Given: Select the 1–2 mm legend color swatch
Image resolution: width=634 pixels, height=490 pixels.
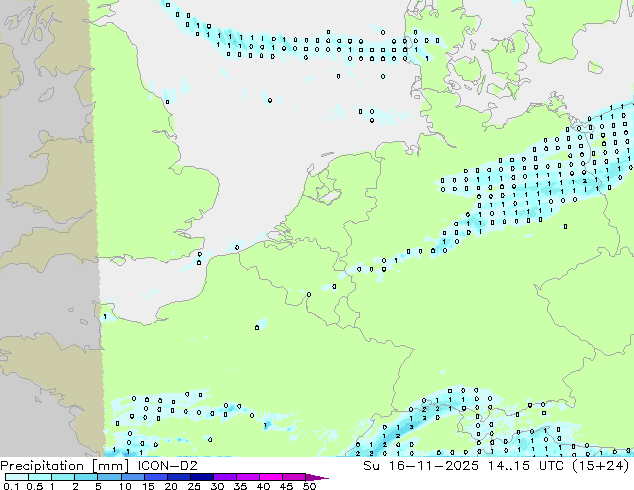Looking at the screenshot, I should tap(63, 477).
